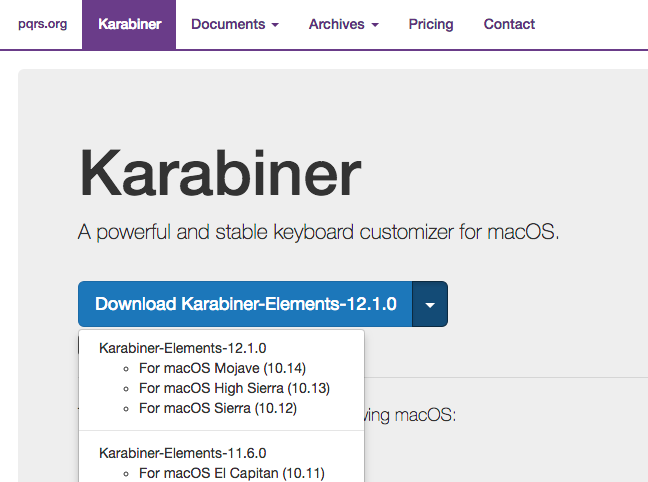This screenshot has height=482, width=648.
Task: Select the Karabiner tab in navbar
Action: pos(131,24)
